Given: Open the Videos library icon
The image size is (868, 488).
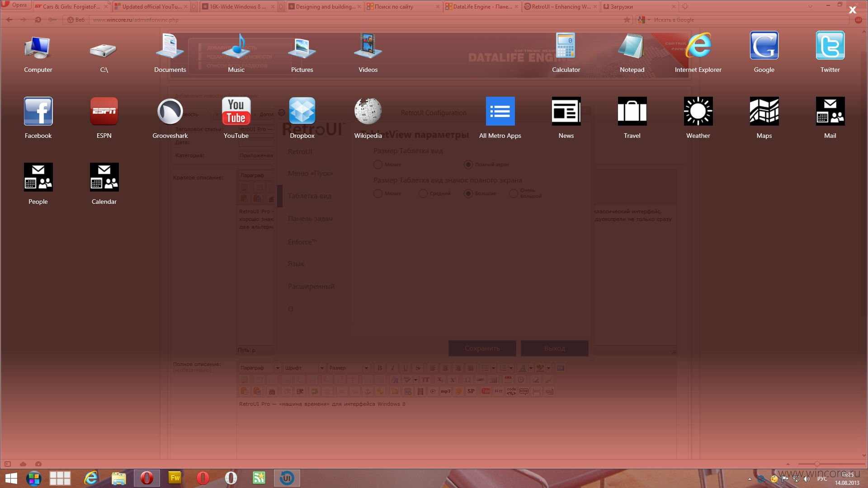Looking at the screenshot, I should [368, 47].
